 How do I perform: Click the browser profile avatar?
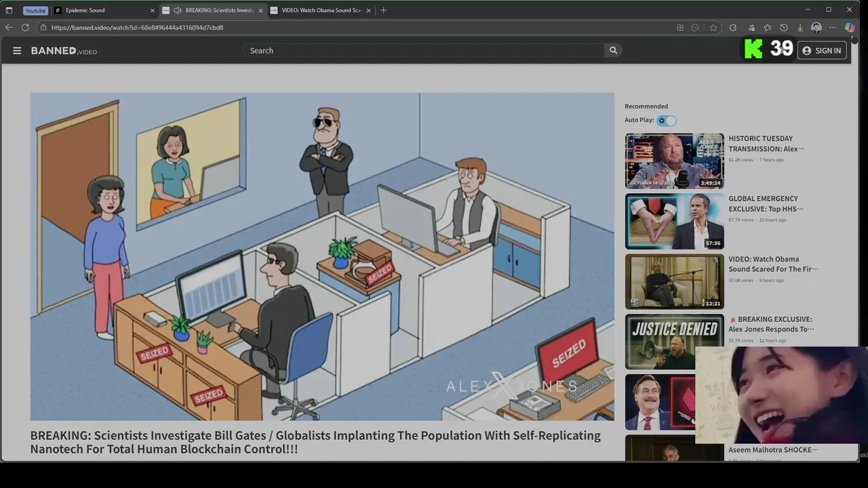pos(816,28)
